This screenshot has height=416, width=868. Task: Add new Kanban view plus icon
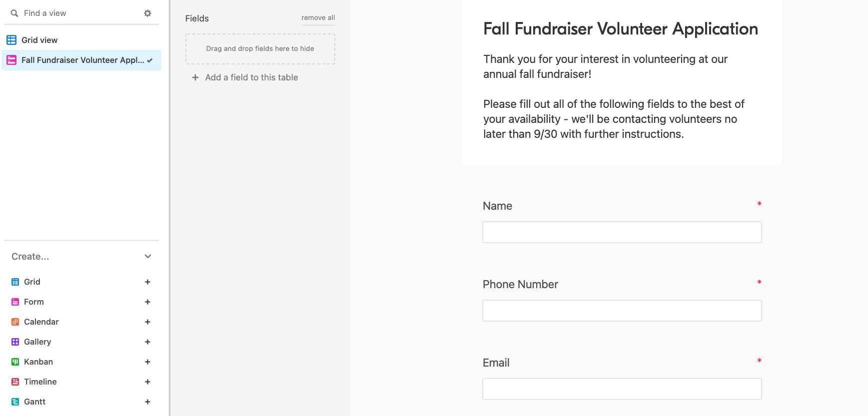pyautogui.click(x=147, y=362)
